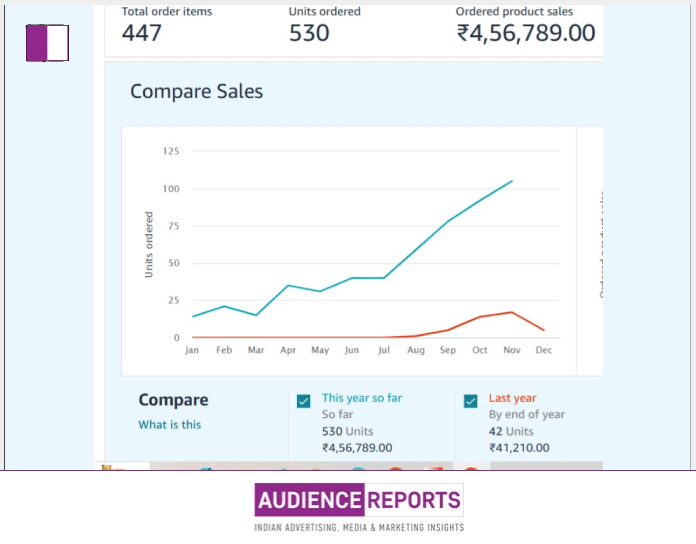Screen dimensions: 696x544
Task: Select the Total order items value 447
Action: 142,33
